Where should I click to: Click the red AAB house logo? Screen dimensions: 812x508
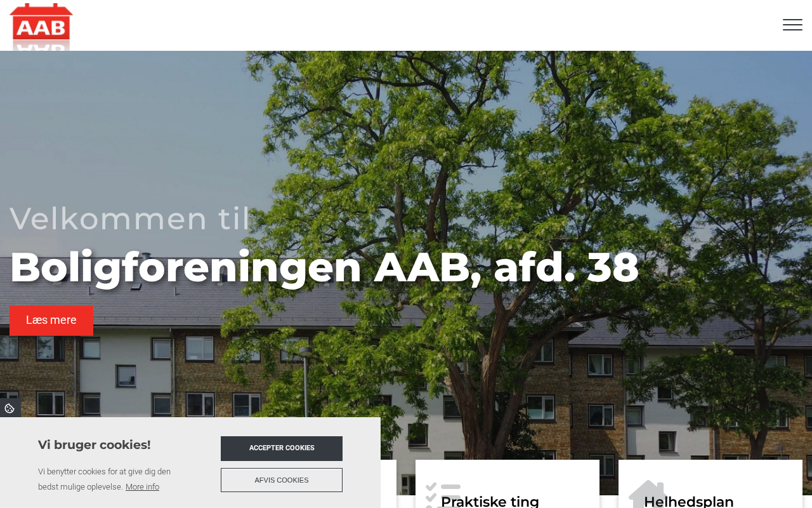41,25
